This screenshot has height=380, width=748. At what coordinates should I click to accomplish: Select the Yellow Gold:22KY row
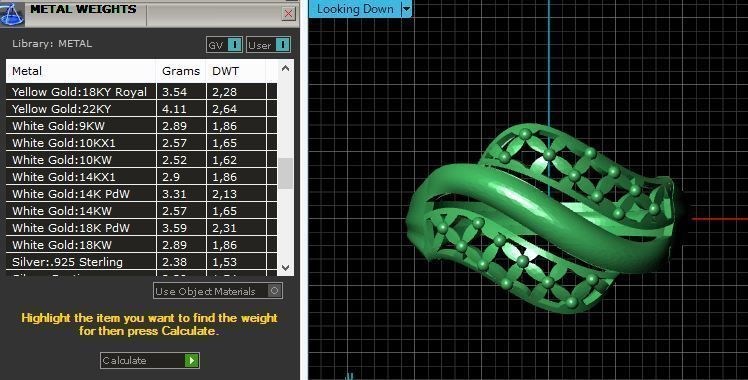pos(141,109)
